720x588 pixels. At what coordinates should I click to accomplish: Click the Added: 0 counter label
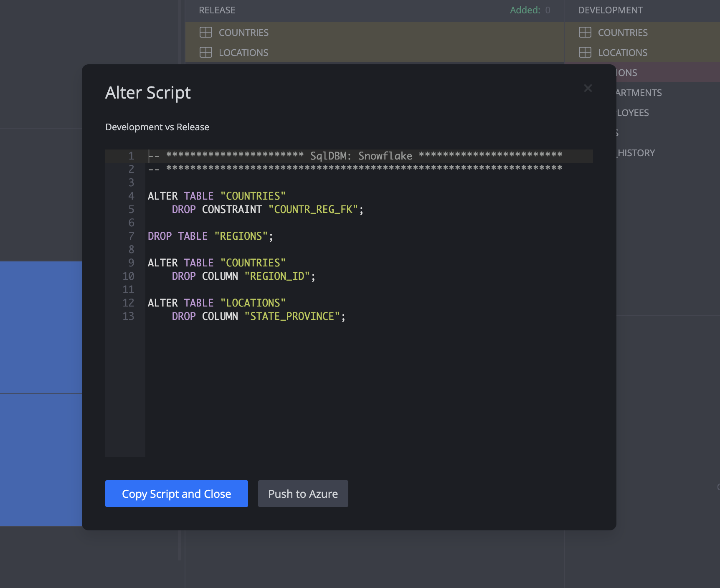(530, 10)
